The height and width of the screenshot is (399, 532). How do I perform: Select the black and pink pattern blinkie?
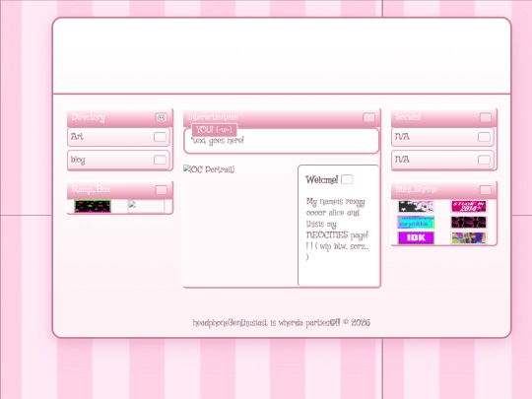pos(469,223)
